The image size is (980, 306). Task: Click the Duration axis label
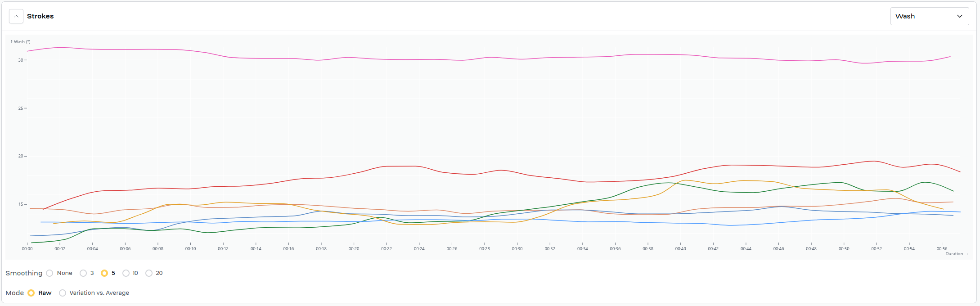point(956,254)
